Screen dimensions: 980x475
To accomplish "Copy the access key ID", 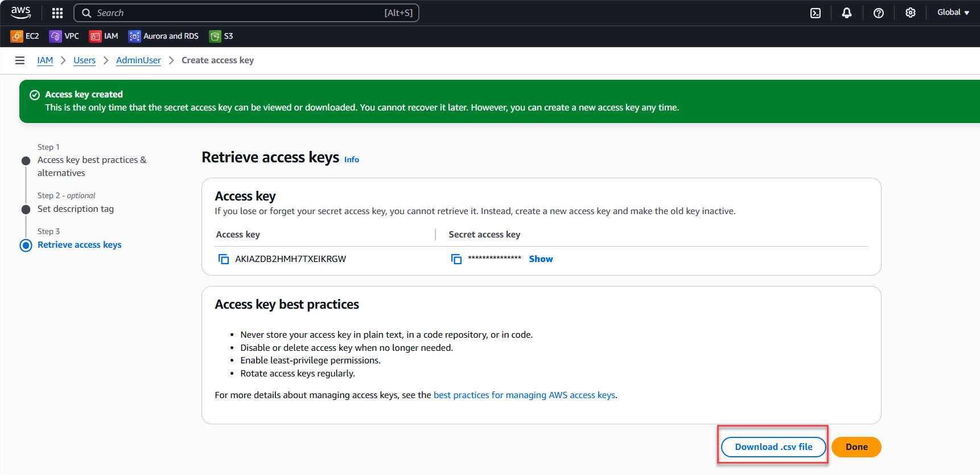I will pyautogui.click(x=224, y=259).
